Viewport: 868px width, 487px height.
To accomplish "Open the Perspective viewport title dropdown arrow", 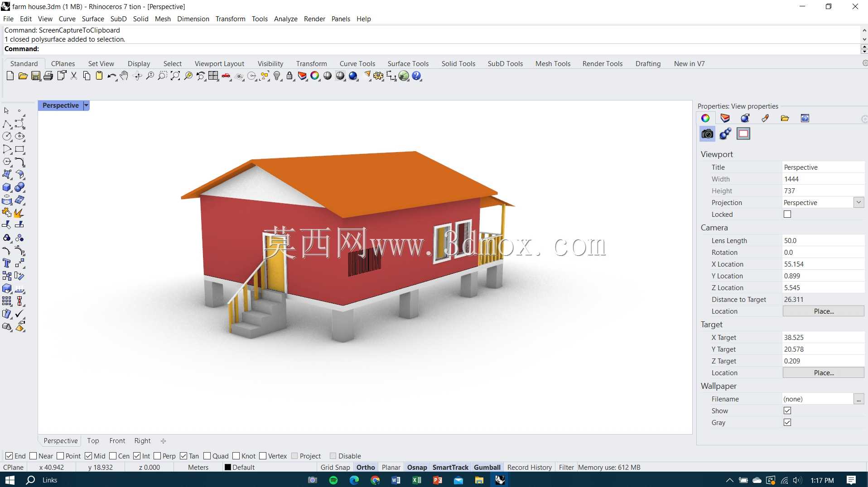I will tap(86, 105).
